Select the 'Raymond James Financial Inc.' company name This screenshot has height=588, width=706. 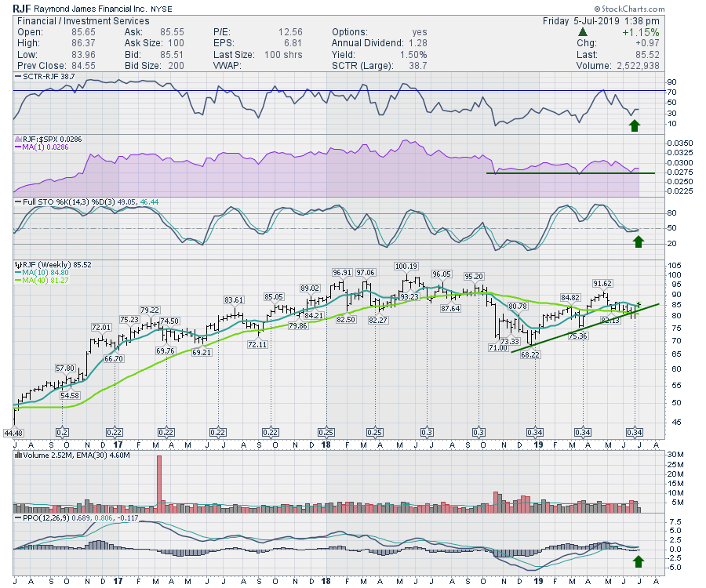[90, 9]
